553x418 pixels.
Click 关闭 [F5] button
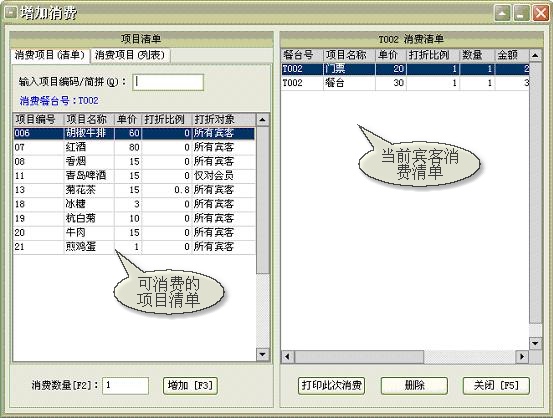coord(496,386)
